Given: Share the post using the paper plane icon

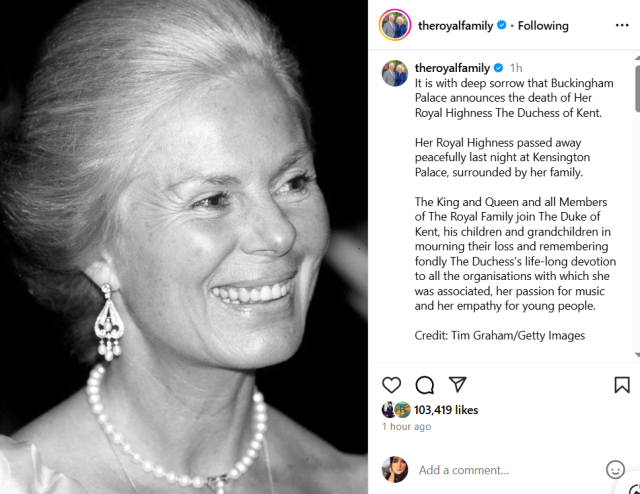Looking at the screenshot, I should pyautogui.click(x=457, y=385).
